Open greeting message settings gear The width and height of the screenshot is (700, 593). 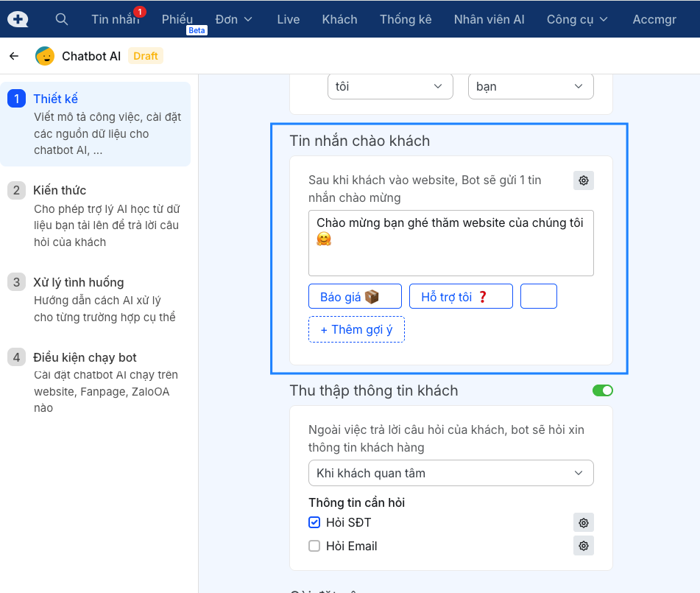pyautogui.click(x=584, y=180)
